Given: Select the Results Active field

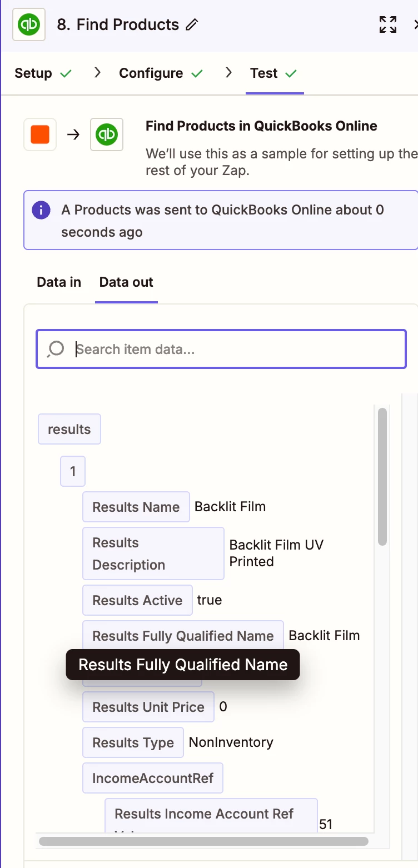Looking at the screenshot, I should tap(138, 600).
